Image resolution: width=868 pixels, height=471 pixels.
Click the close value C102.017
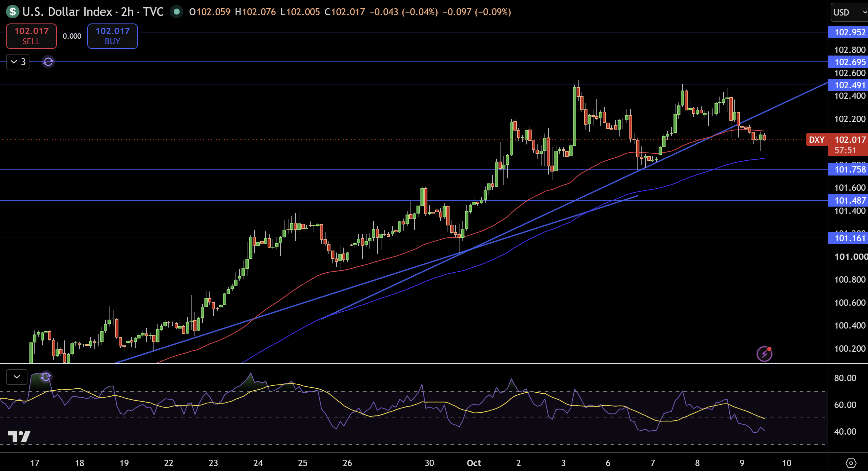click(x=345, y=12)
